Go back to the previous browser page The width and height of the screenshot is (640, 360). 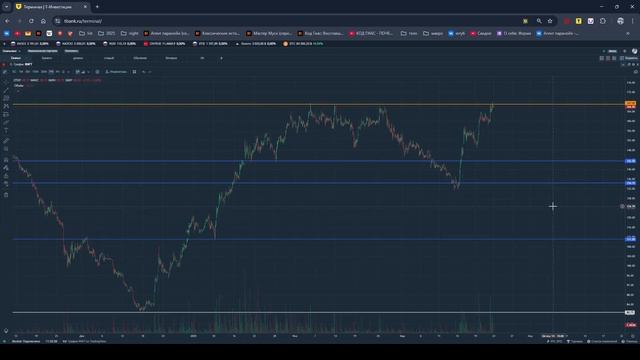coord(7,21)
